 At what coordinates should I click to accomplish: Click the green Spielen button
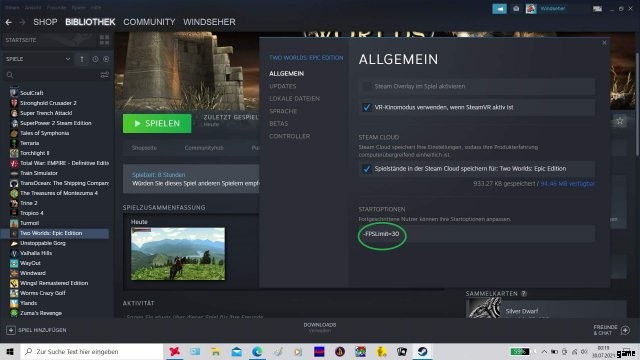[x=157, y=123]
